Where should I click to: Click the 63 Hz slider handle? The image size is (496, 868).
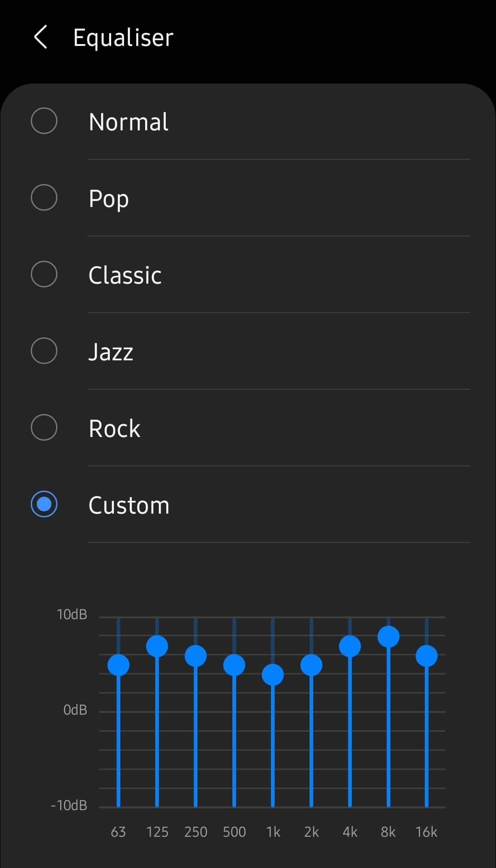pyautogui.click(x=118, y=665)
